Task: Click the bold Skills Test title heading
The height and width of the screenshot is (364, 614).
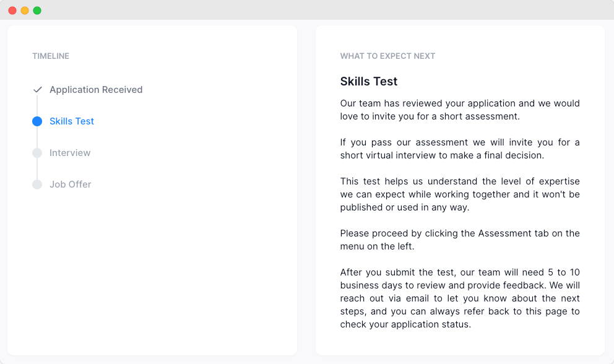Action: click(x=369, y=82)
